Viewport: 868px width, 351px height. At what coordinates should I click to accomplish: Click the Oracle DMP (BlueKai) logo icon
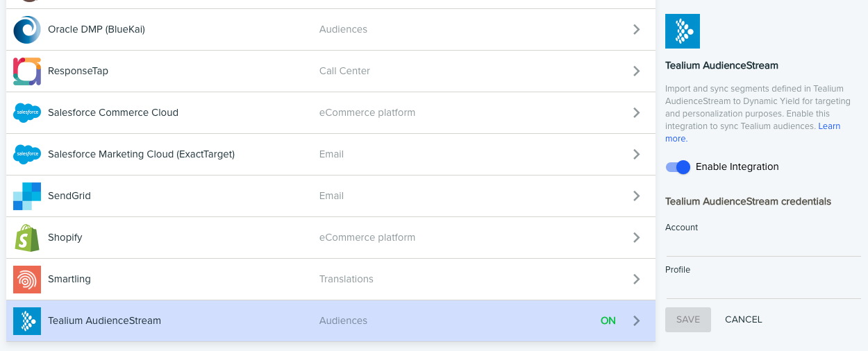tap(27, 30)
